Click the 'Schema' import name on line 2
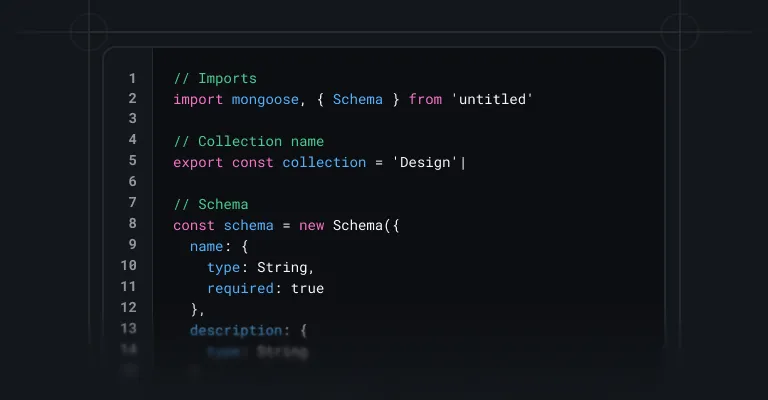 click(358, 99)
